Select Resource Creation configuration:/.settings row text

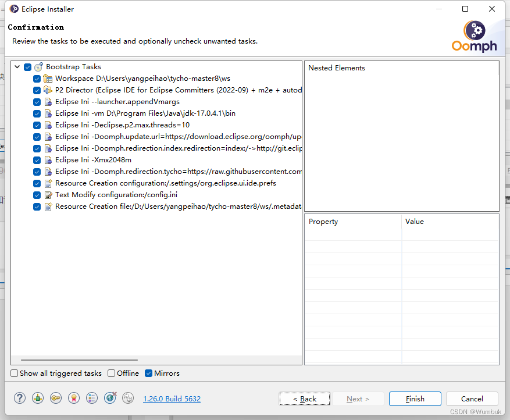[x=166, y=183]
